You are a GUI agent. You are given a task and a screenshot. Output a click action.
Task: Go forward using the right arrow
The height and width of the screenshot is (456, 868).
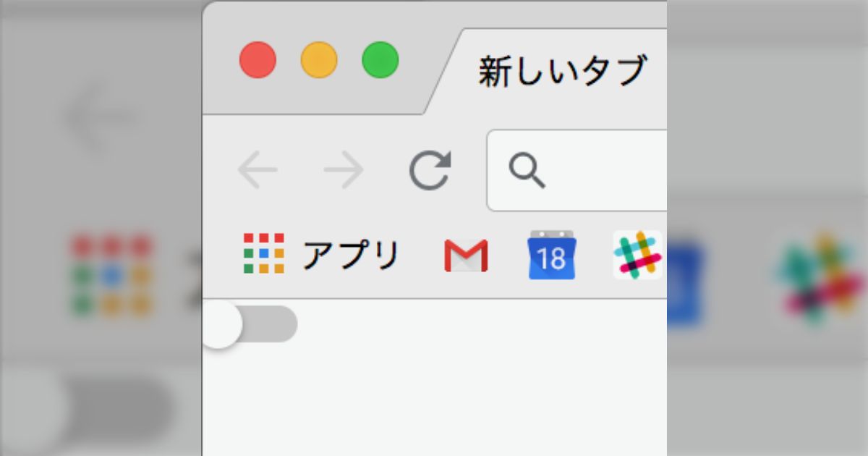pos(344,171)
